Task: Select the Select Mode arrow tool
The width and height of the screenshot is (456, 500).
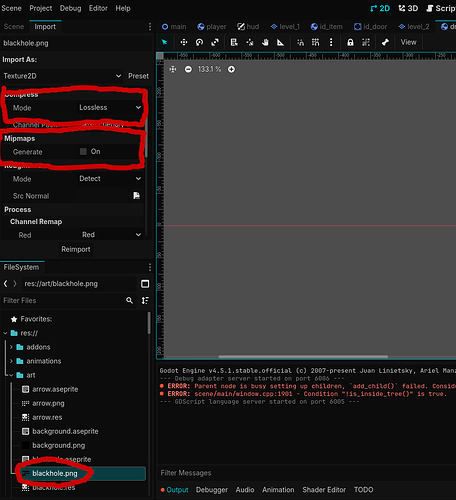Action: point(164,42)
